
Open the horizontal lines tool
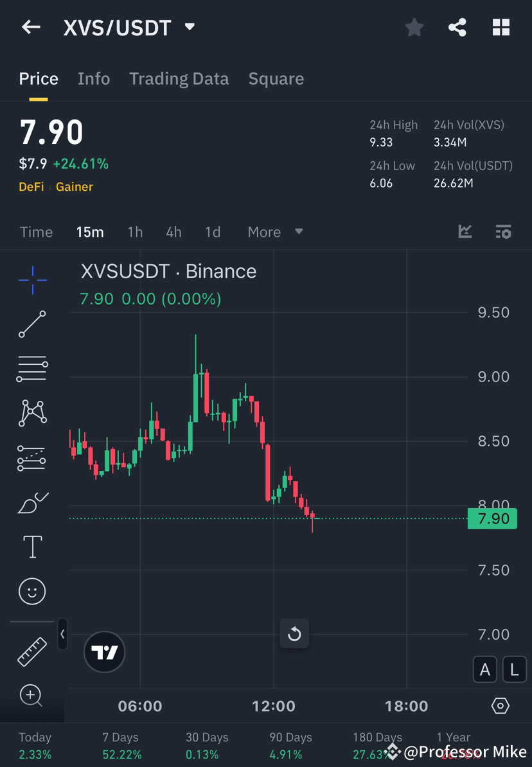[32, 369]
